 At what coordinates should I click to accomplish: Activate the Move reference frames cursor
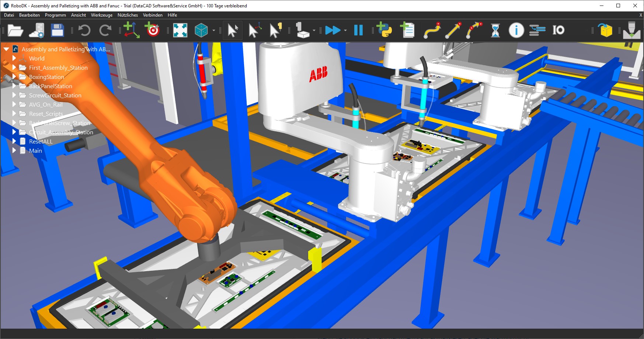click(254, 30)
